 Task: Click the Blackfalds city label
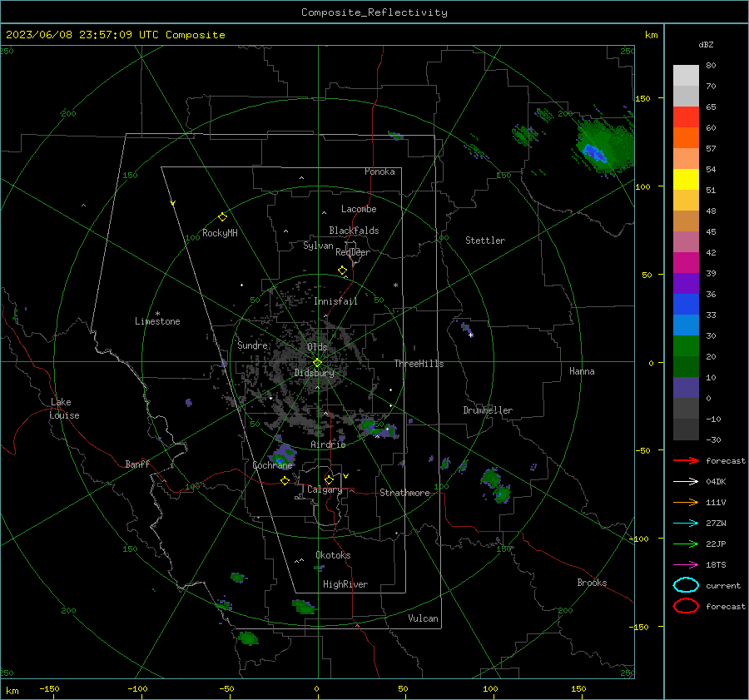[x=354, y=231]
